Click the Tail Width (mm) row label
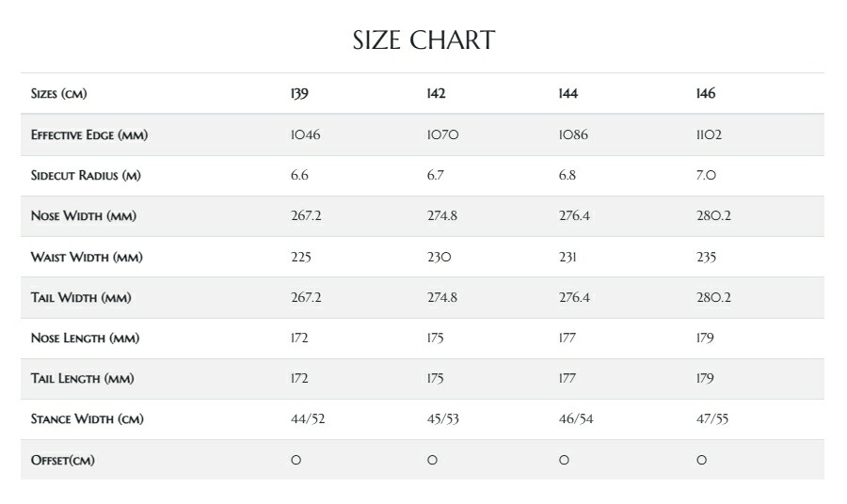Image resolution: width=847 pixels, height=504 pixels. coord(81,298)
